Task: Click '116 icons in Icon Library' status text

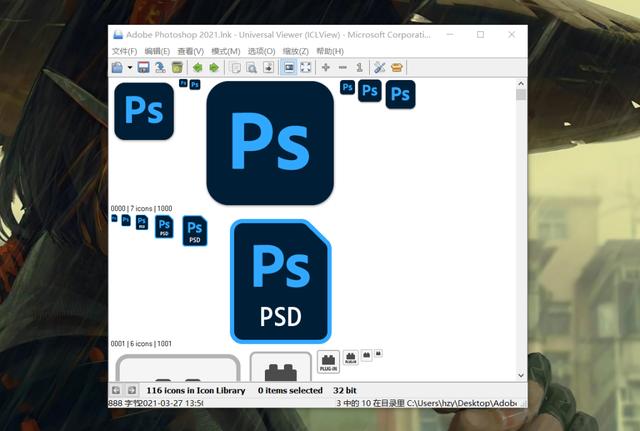Action: [196, 391]
